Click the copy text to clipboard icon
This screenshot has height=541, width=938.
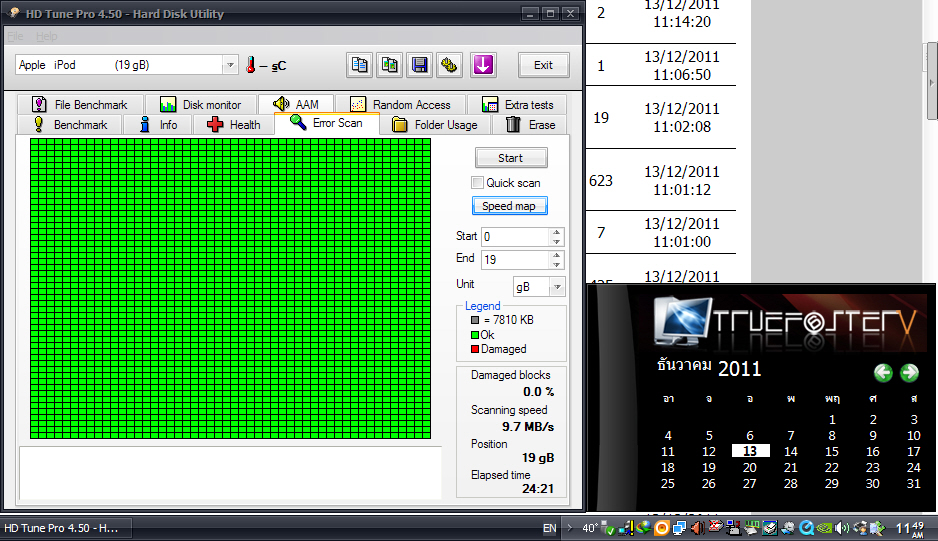coord(360,65)
